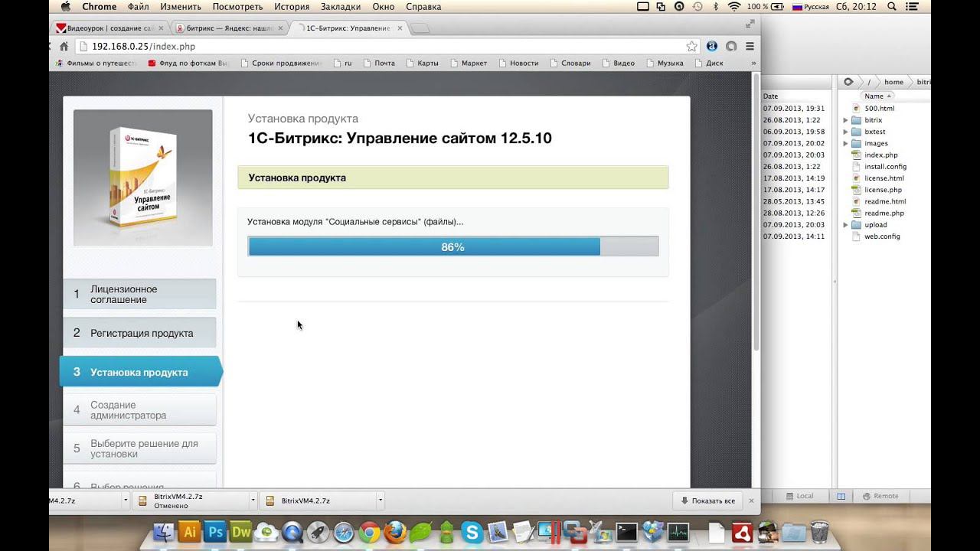
Task: Launch Adobe Photoshop from the Dock
Action: tap(216, 532)
